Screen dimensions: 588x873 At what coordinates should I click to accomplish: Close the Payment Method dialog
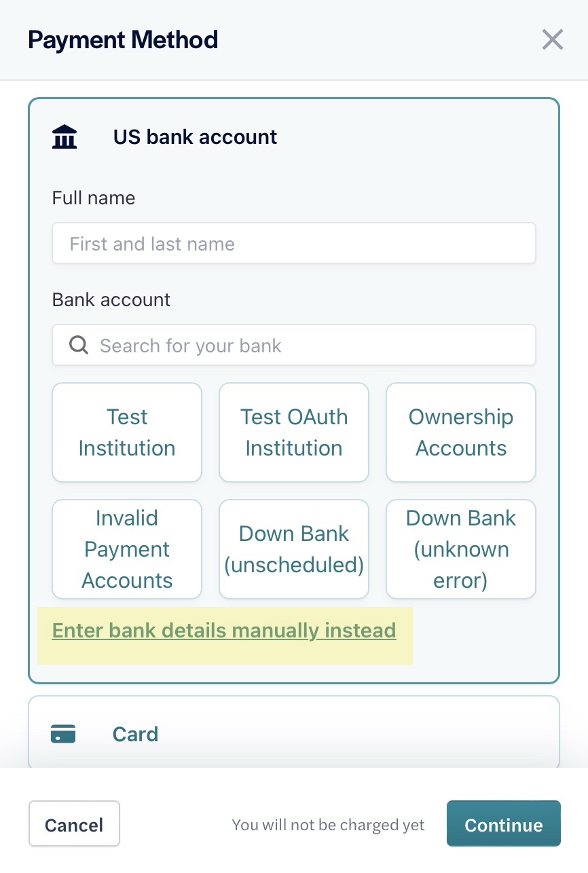(x=552, y=39)
